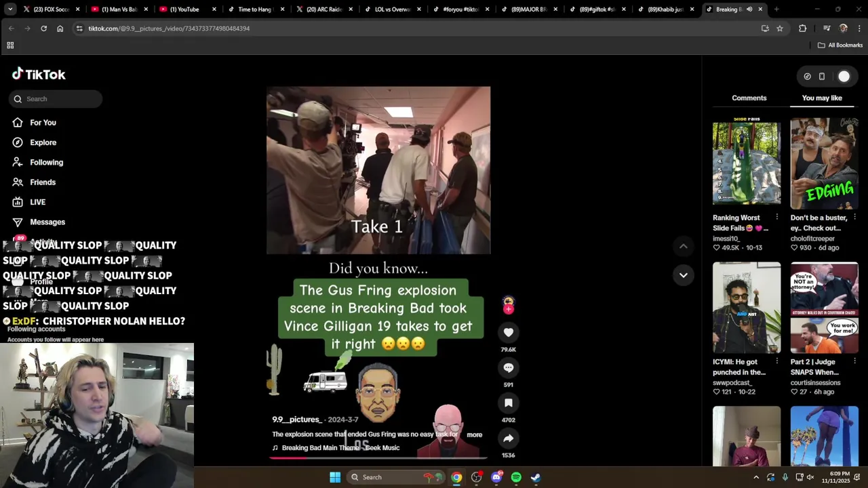Open swwpodcast_ profile link
The width and height of the screenshot is (868, 488).
pos(732,383)
